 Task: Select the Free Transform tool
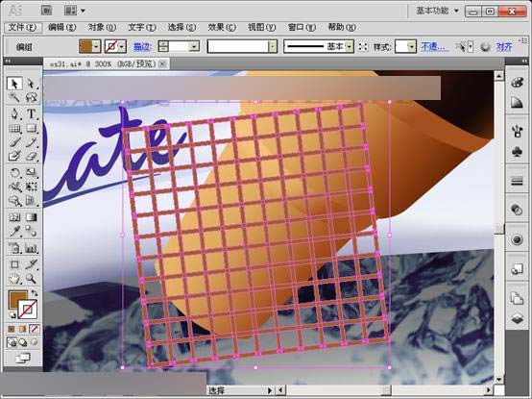(31, 187)
